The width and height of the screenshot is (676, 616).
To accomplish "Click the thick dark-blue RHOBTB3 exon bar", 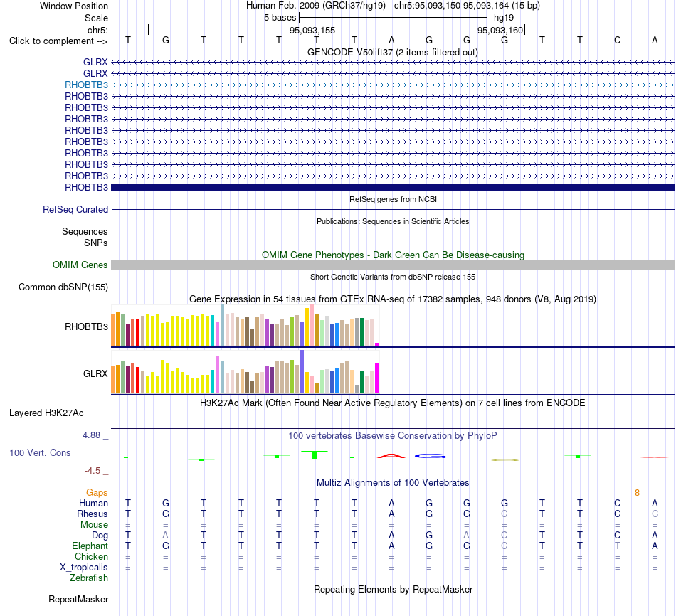I will point(393,188).
